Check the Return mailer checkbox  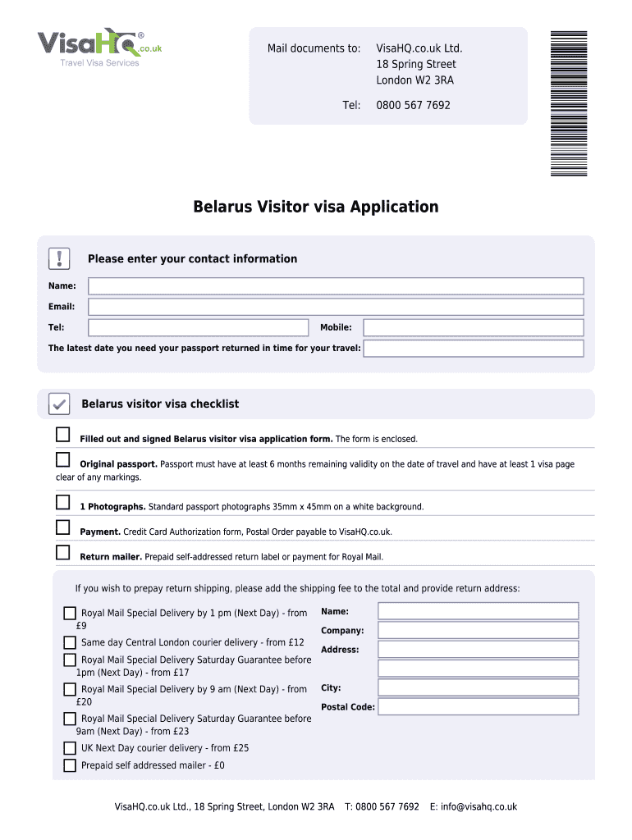coord(63,552)
